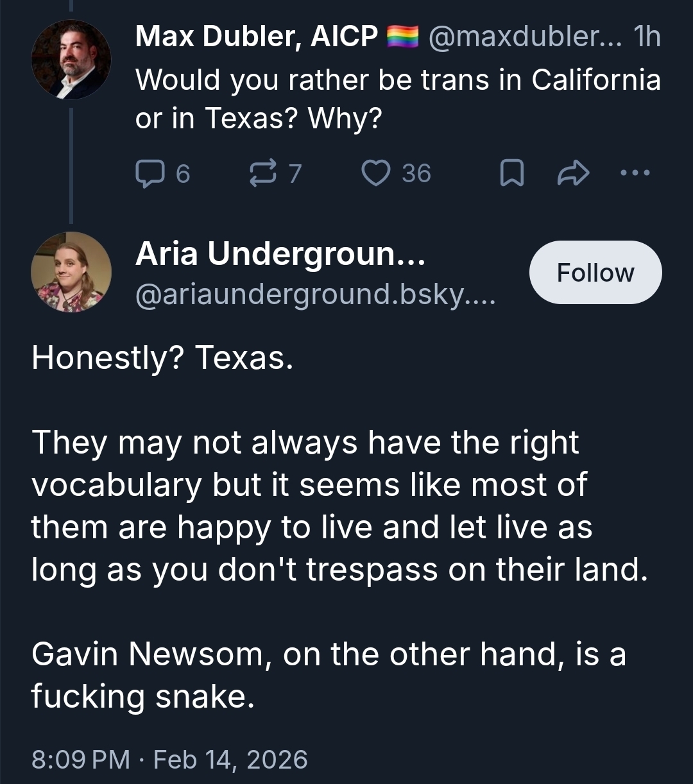Click the Max Dubler, AICP display name
This screenshot has height=784, width=693.
point(257,37)
